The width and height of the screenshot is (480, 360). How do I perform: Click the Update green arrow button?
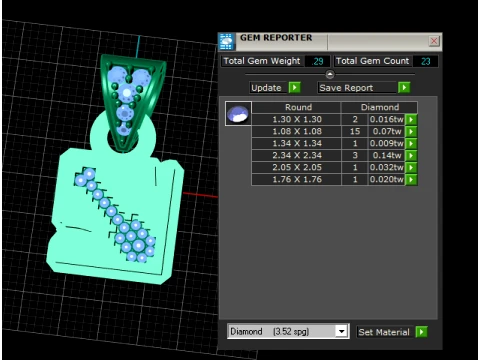[294, 88]
